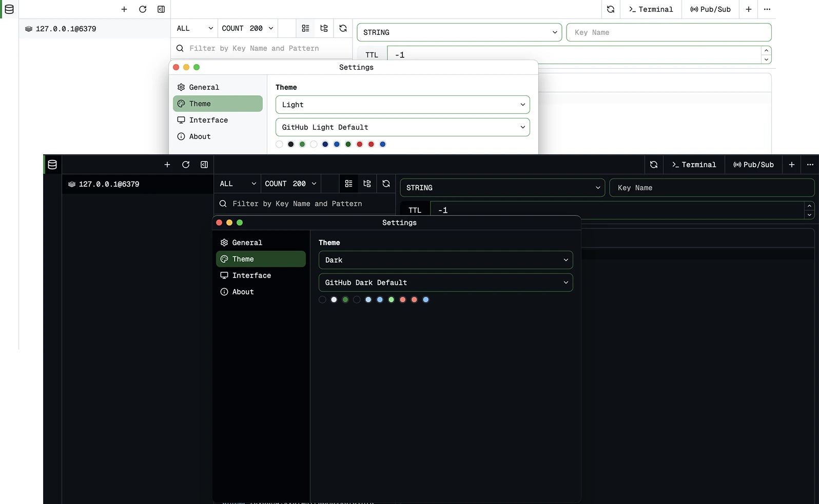Select Theme section in dark Settings dialog
The height and width of the screenshot is (504, 819).
pyautogui.click(x=261, y=259)
